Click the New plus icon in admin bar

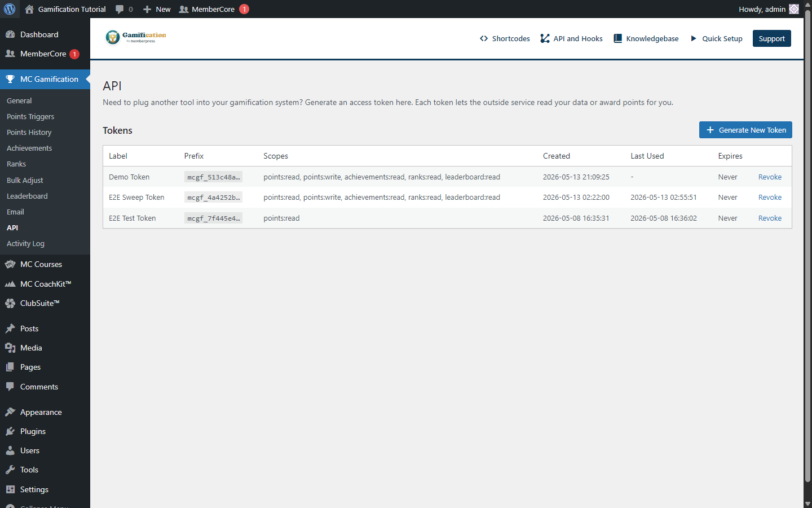point(147,9)
